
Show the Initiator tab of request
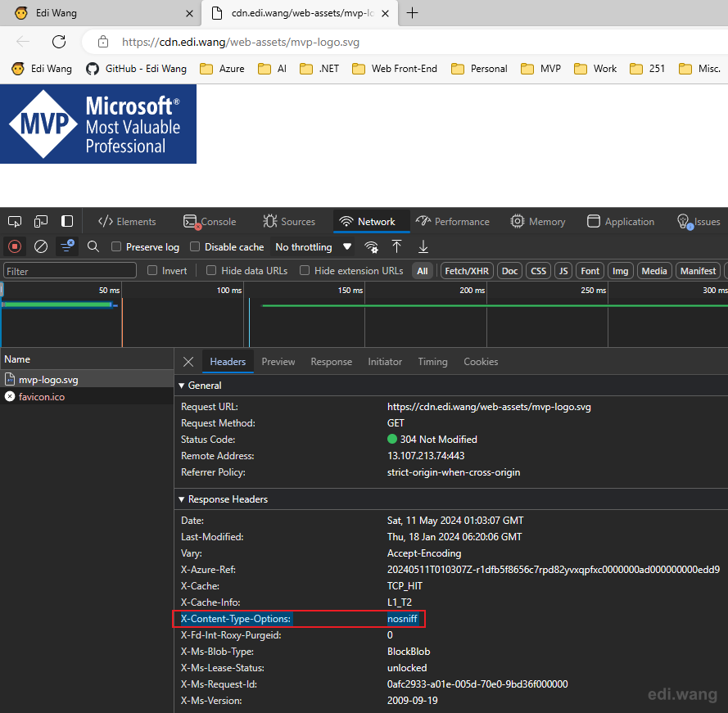tap(385, 362)
